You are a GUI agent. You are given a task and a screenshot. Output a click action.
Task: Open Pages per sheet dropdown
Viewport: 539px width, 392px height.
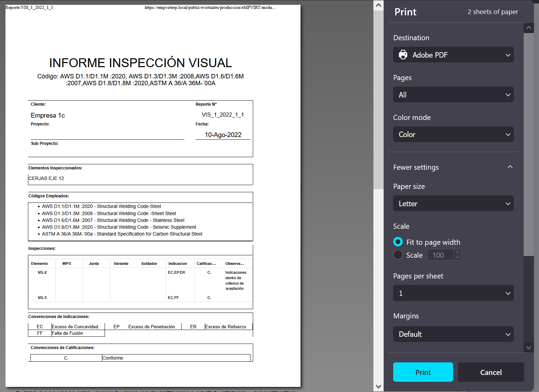[x=453, y=293]
